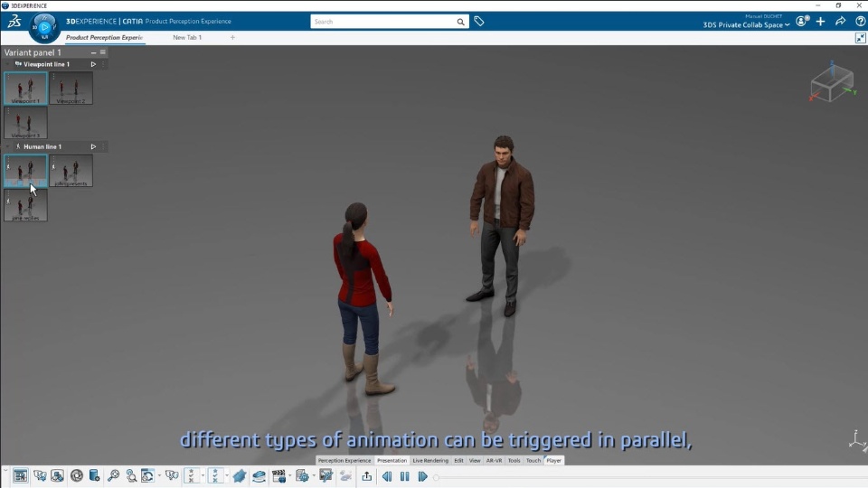Switch to the Touch tab
The height and width of the screenshot is (488, 868).
click(533, 460)
